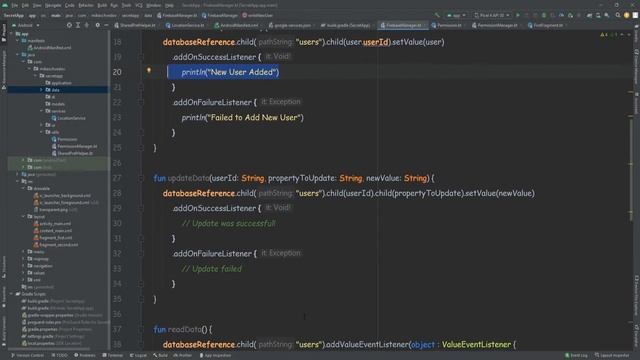Click the user avatar icon in toolbar
The height and width of the screenshot is (360, 640).
coord(627,16)
